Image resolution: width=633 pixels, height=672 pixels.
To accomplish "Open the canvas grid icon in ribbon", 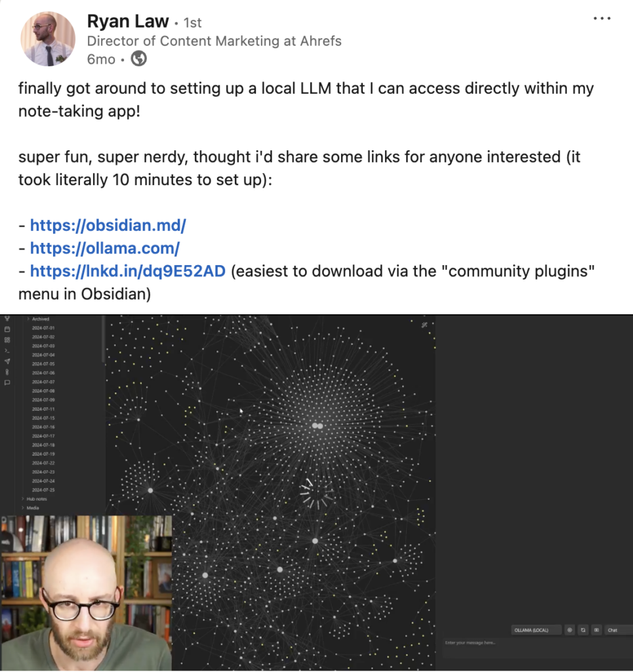I will tap(7, 340).
